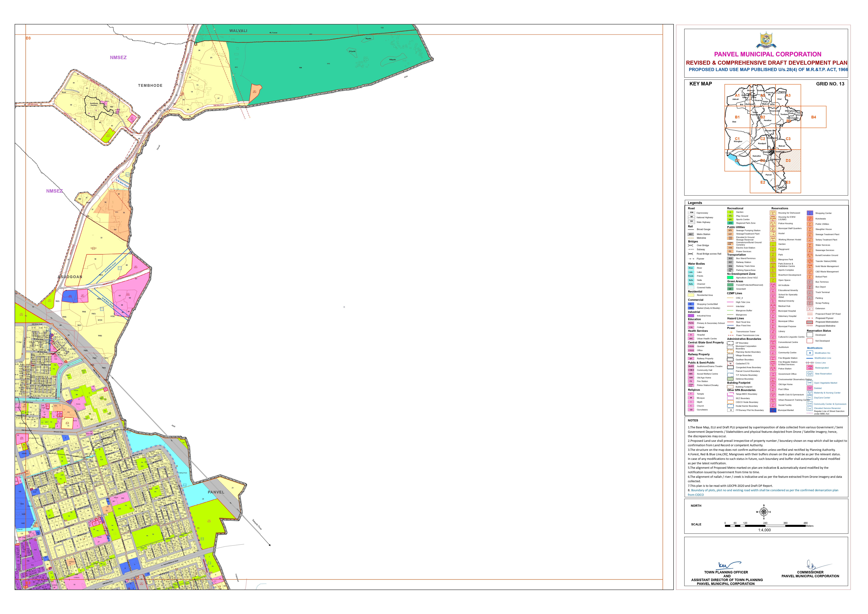Click the Metro Station MST legend box
Screen dimensions: 868x614
coord(691,234)
